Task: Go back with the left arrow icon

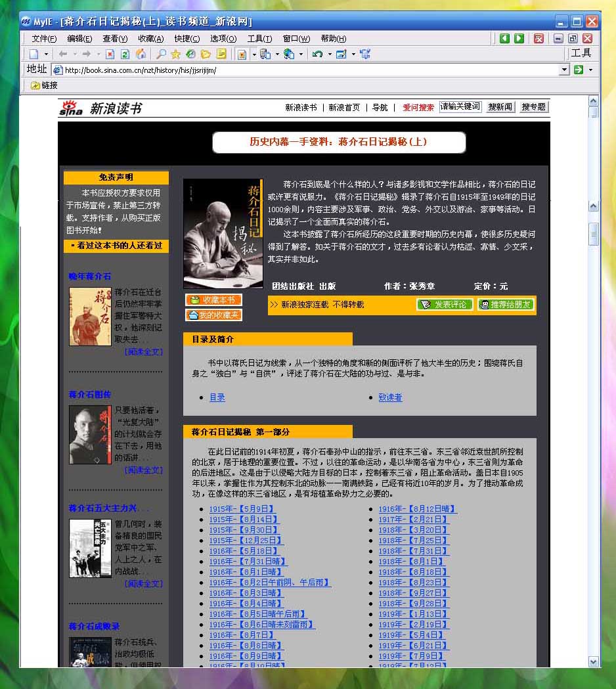Action: pyautogui.click(x=63, y=54)
